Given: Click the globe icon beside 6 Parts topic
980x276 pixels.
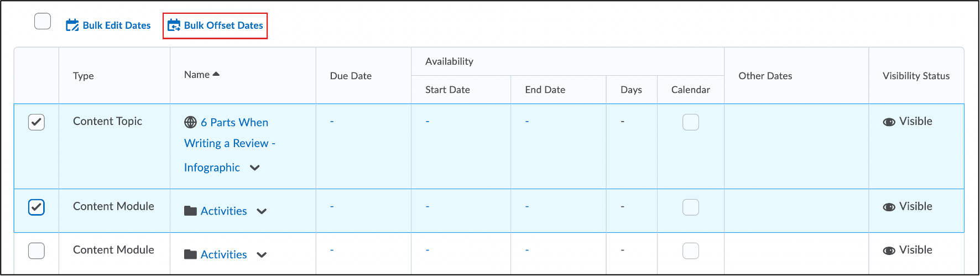Looking at the screenshot, I should pos(190,122).
